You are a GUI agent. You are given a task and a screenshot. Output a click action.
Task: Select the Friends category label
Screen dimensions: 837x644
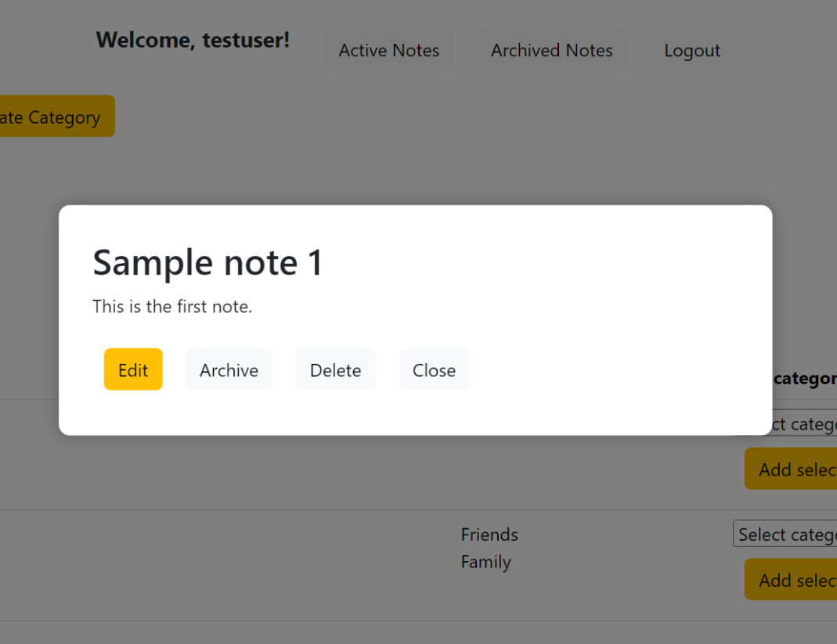click(489, 534)
